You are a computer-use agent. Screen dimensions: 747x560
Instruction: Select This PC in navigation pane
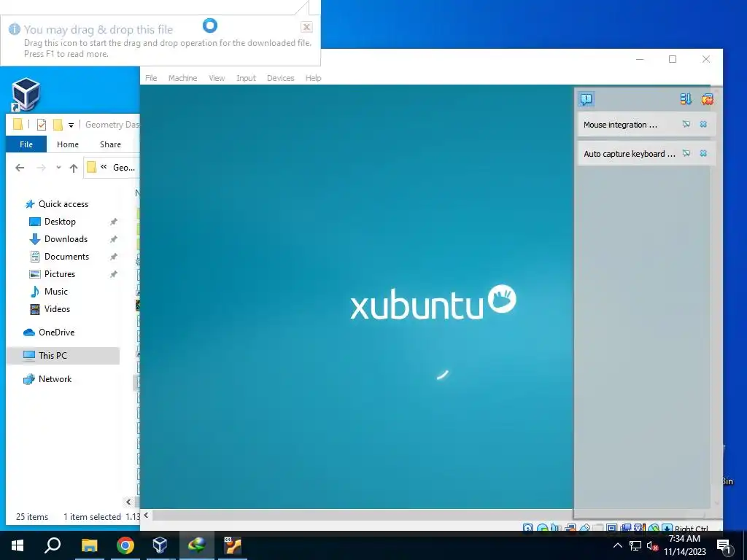[63, 356]
